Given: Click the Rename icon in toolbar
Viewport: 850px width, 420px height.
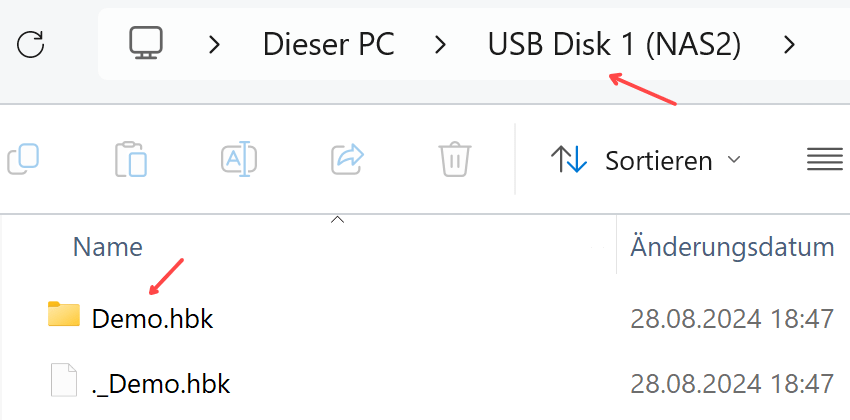Looking at the screenshot, I should [x=239, y=159].
